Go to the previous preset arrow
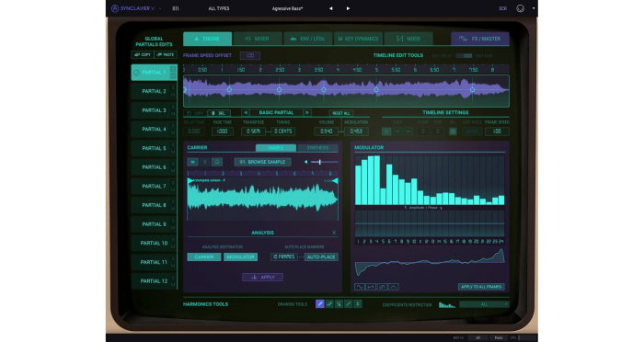Screen dimensions: 644x342 pos(330,8)
